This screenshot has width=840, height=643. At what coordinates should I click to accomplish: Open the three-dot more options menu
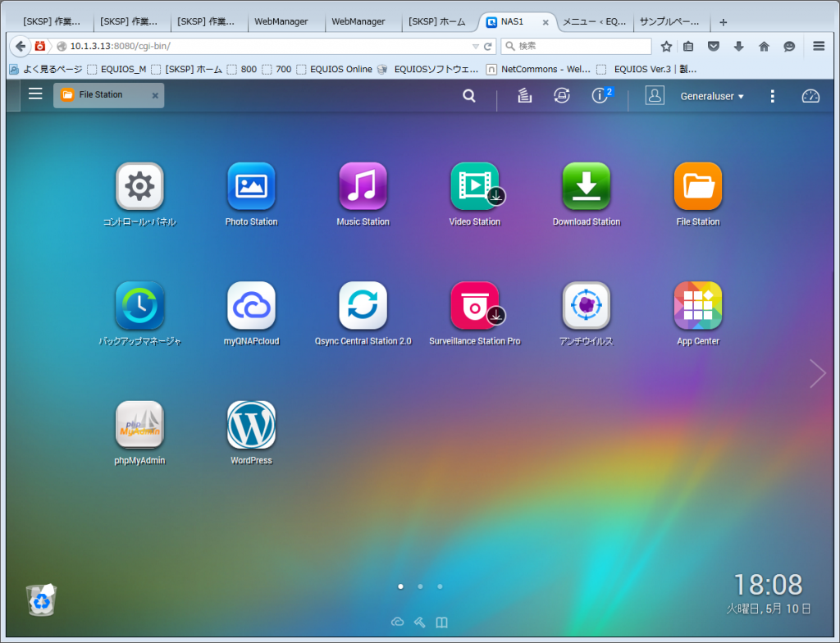point(772,96)
